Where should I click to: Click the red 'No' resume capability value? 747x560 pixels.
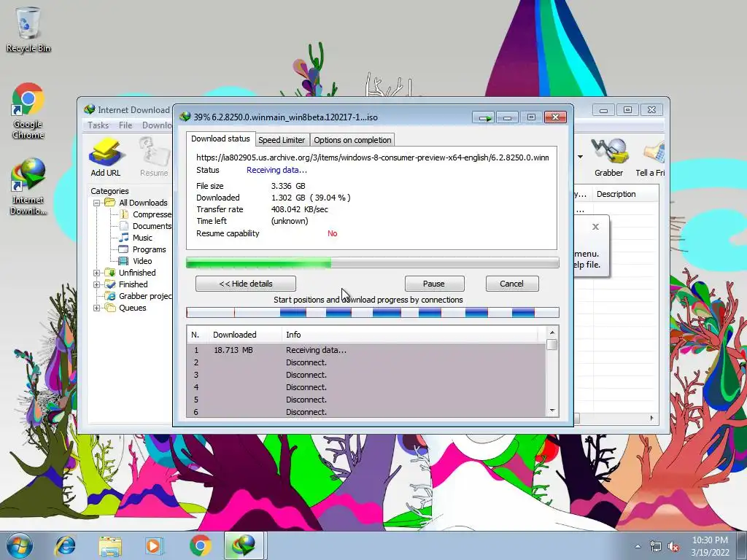pyautogui.click(x=333, y=233)
